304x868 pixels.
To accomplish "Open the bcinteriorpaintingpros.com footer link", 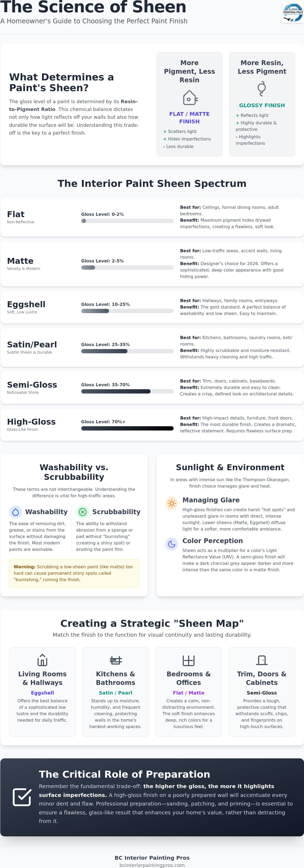I will (152, 865).
